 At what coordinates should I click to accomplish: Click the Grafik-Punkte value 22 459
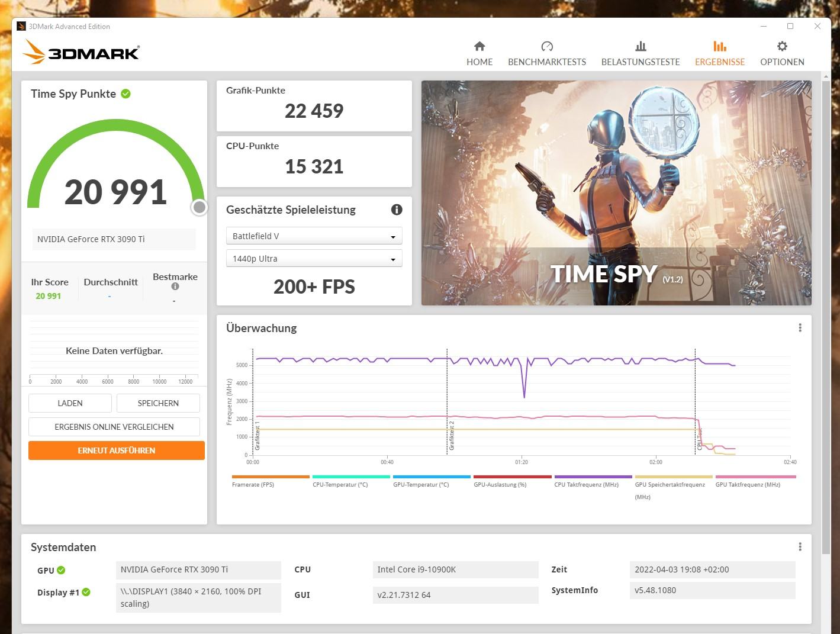[x=314, y=111]
